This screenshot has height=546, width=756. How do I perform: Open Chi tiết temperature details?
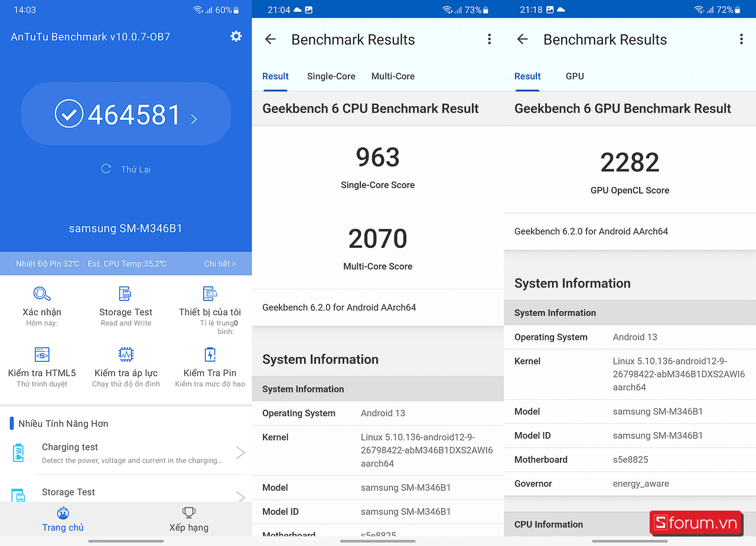pyautogui.click(x=220, y=264)
